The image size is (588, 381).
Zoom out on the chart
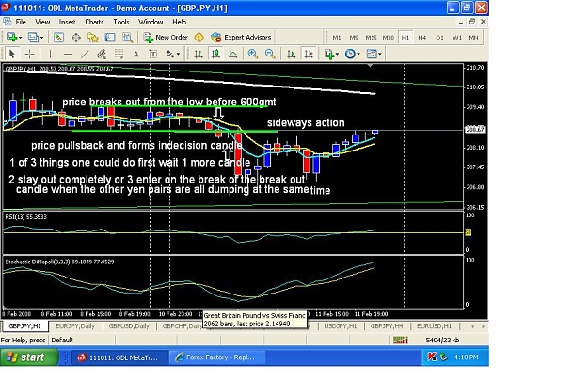click(x=270, y=54)
